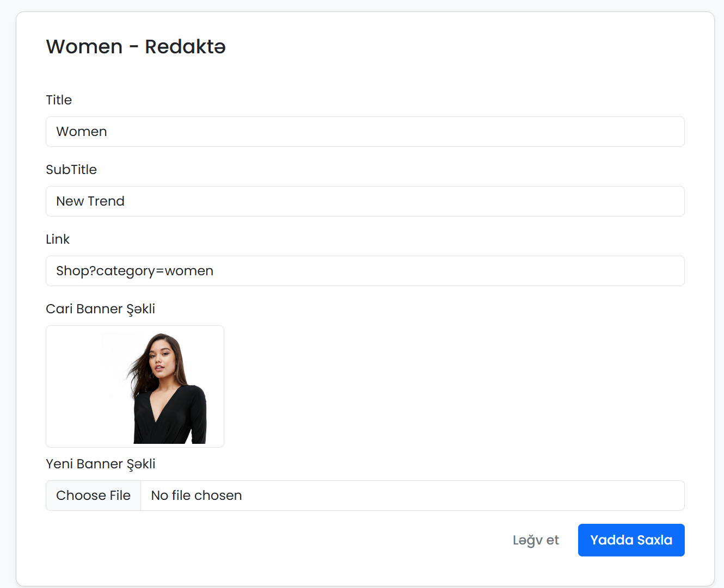Click the Yeni Banner Şəkli label
724x588 pixels.
101,464
